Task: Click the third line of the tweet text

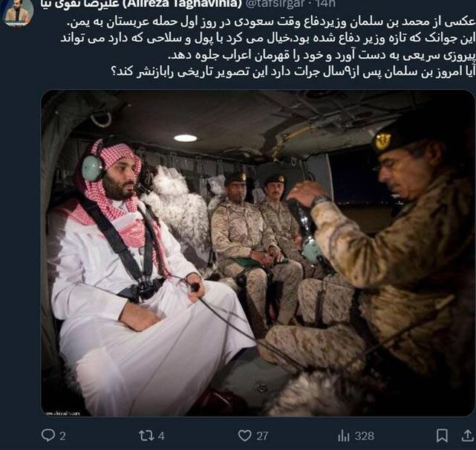Action: (322, 55)
